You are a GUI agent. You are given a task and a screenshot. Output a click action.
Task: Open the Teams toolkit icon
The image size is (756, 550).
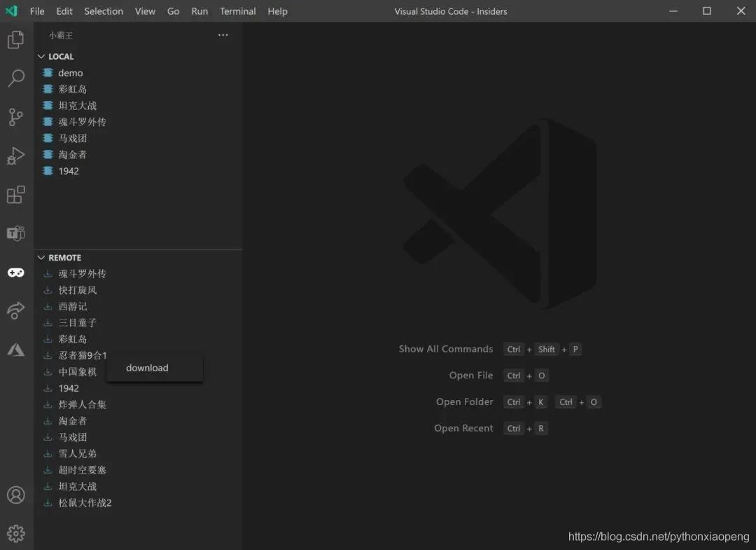pos(16,233)
